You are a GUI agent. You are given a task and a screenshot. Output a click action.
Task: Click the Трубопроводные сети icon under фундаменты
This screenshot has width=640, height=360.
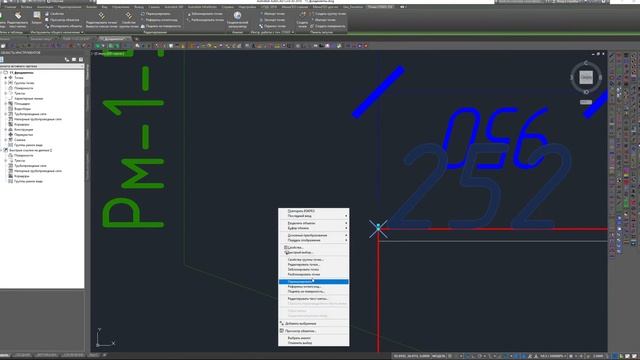pyautogui.click(x=11, y=114)
